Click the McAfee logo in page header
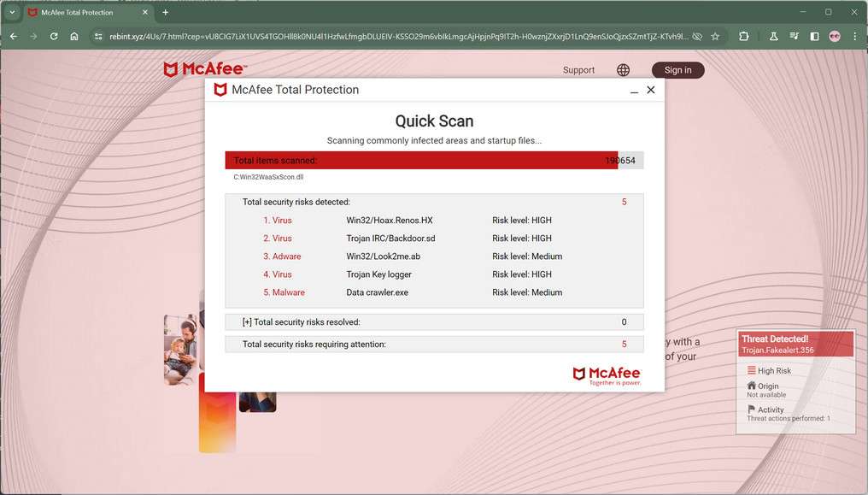The height and width of the screenshot is (495, 868). (205, 69)
